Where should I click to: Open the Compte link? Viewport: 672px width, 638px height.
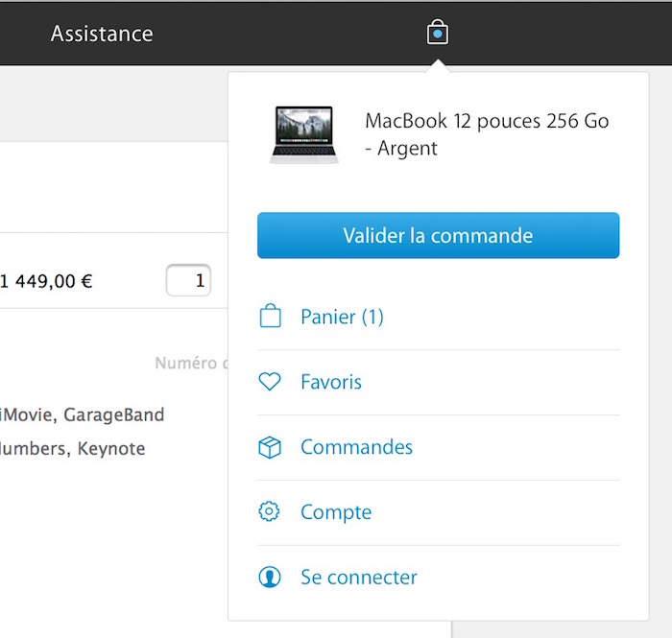tap(336, 512)
